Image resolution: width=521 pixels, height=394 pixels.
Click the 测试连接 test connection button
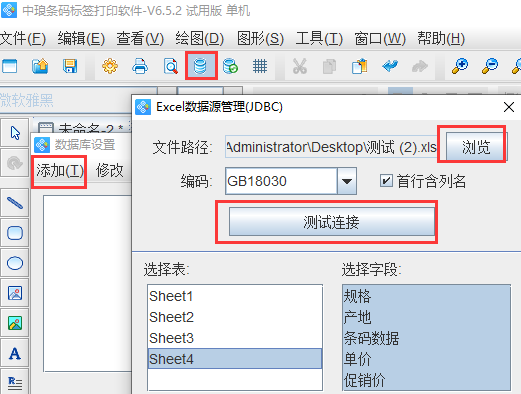[332, 222]
